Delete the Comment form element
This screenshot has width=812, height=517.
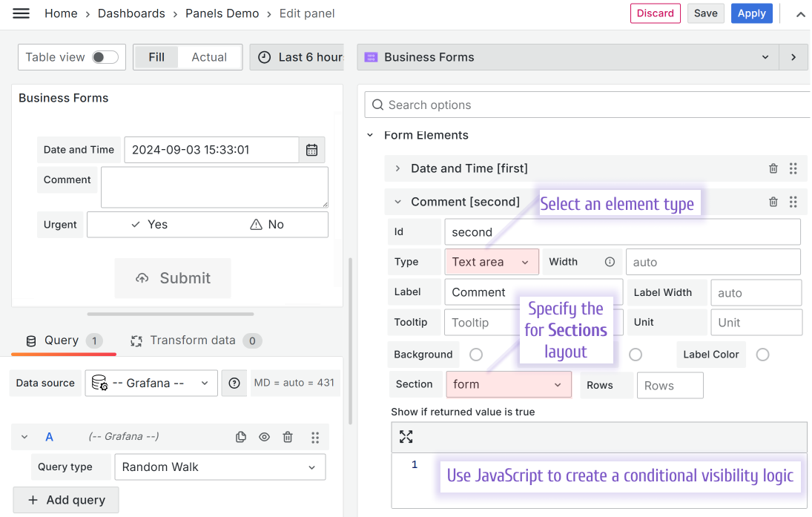pos(773,202)
